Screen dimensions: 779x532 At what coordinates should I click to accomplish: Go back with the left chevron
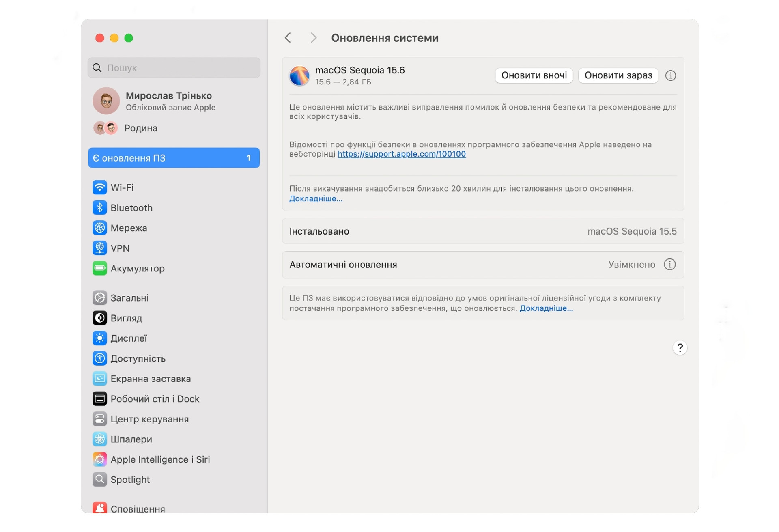pyautogui.click(x=288, y=38)
